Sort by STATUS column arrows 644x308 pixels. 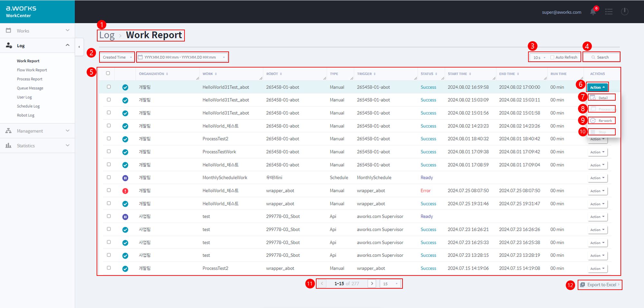click(x=436, y=74)
